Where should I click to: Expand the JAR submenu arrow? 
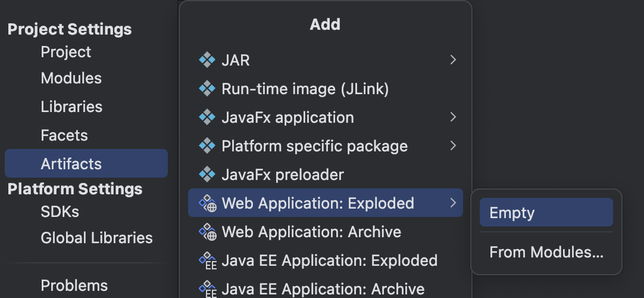[x=453, y=60]
